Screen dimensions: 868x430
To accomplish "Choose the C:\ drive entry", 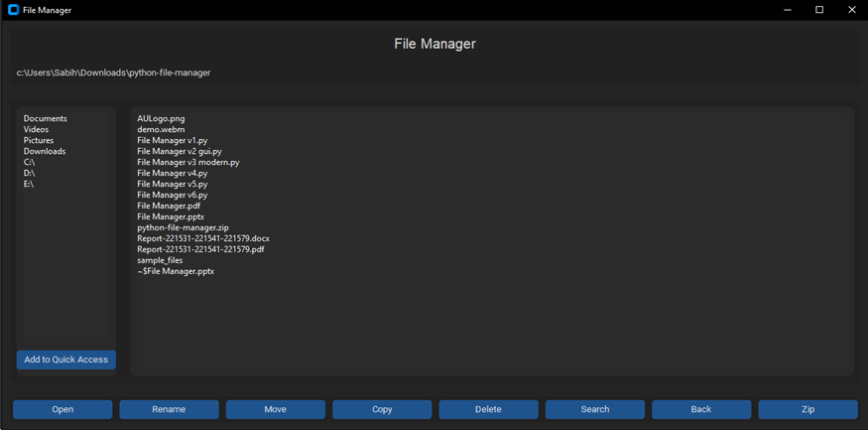I will coord(29,162).
